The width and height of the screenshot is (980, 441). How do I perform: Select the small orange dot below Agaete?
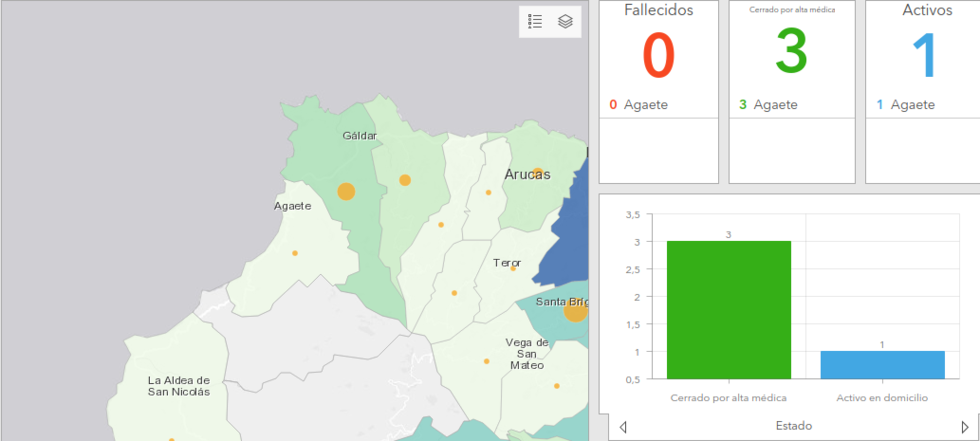tap(295, 253)
